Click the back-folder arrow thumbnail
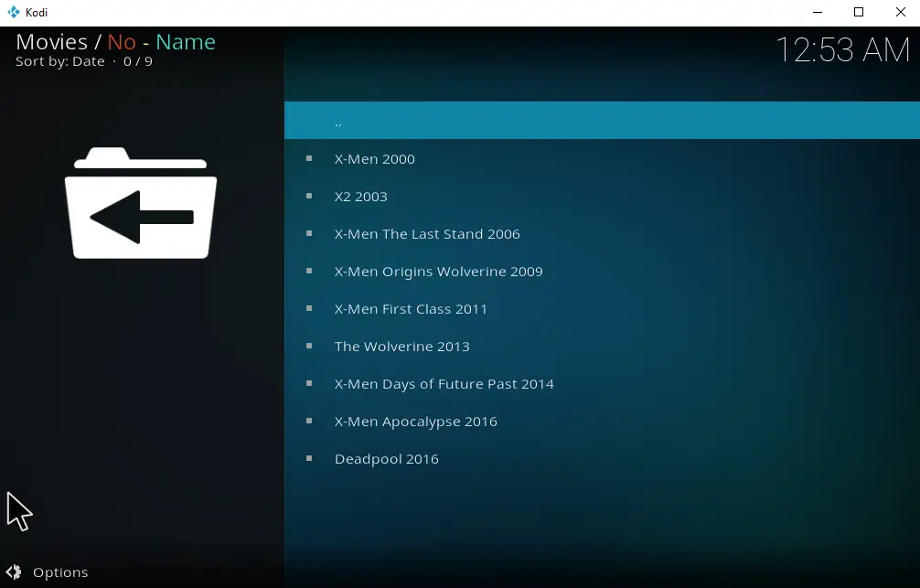 pyautogui.click(x=141, y=203)
